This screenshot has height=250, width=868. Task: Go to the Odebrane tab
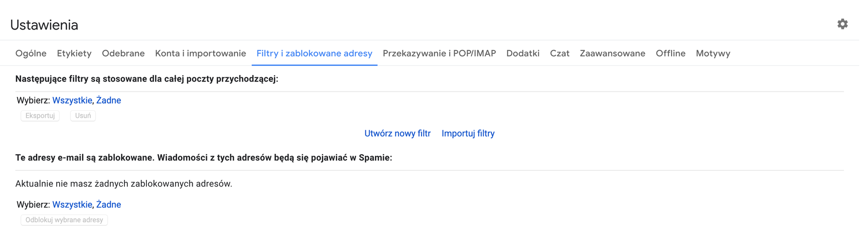[123, 53]
